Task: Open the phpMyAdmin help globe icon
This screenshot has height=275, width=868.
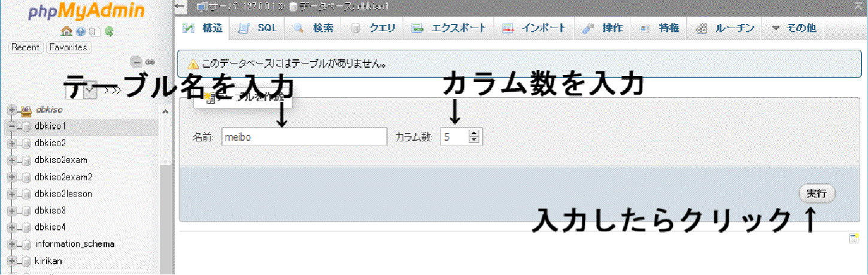Action: [x=81, y=31]
